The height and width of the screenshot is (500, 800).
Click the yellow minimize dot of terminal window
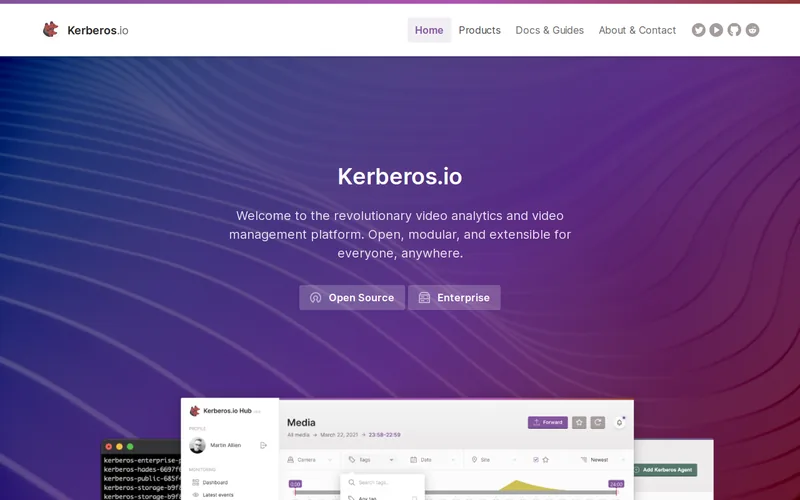[x=119, y=446]
